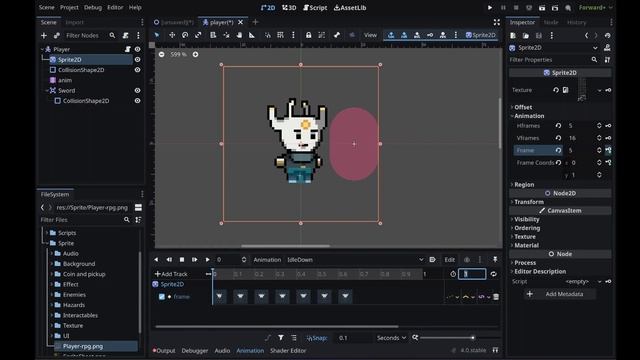Play animation from start
The height and width of the screenshot is (360, 640).
click(x=195, y=260)
